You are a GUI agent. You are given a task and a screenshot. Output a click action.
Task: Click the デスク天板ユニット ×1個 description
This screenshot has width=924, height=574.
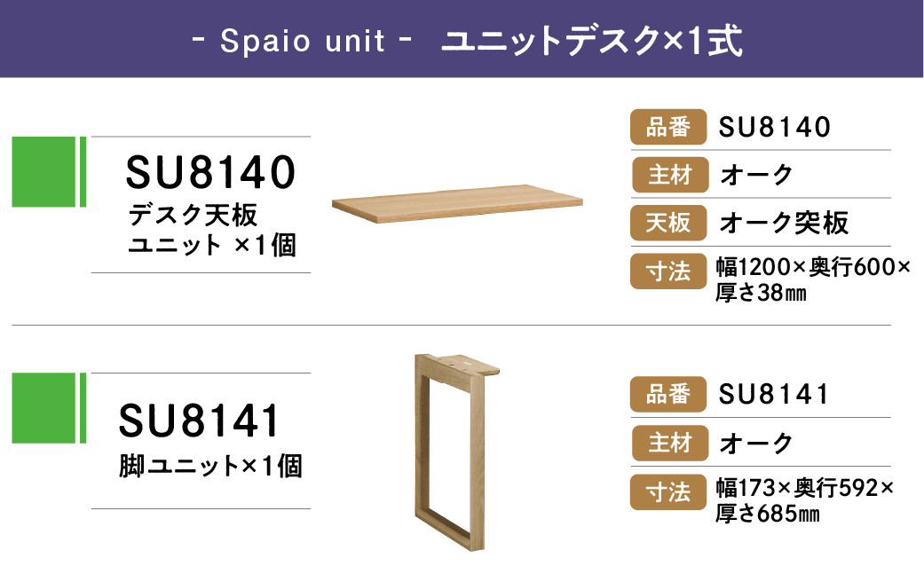[212, 230]
